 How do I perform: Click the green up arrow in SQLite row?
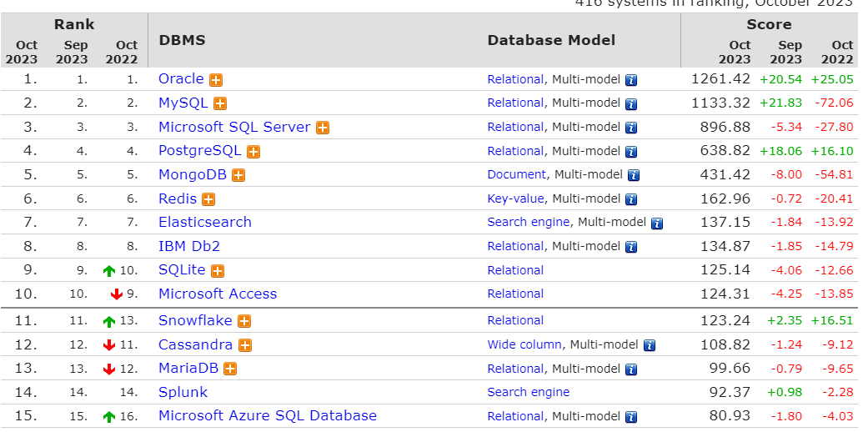(109, 271)
